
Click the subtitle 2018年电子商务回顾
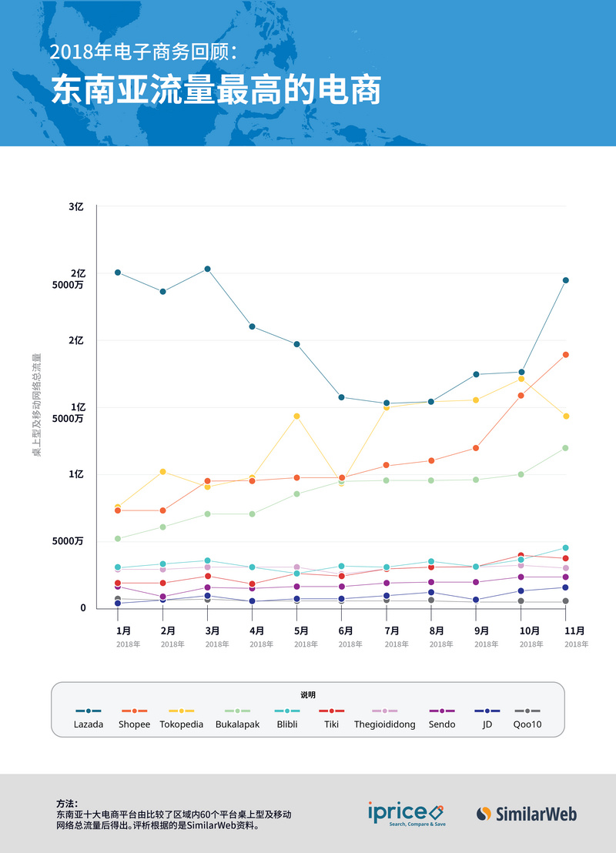click(x=143, y=52)
